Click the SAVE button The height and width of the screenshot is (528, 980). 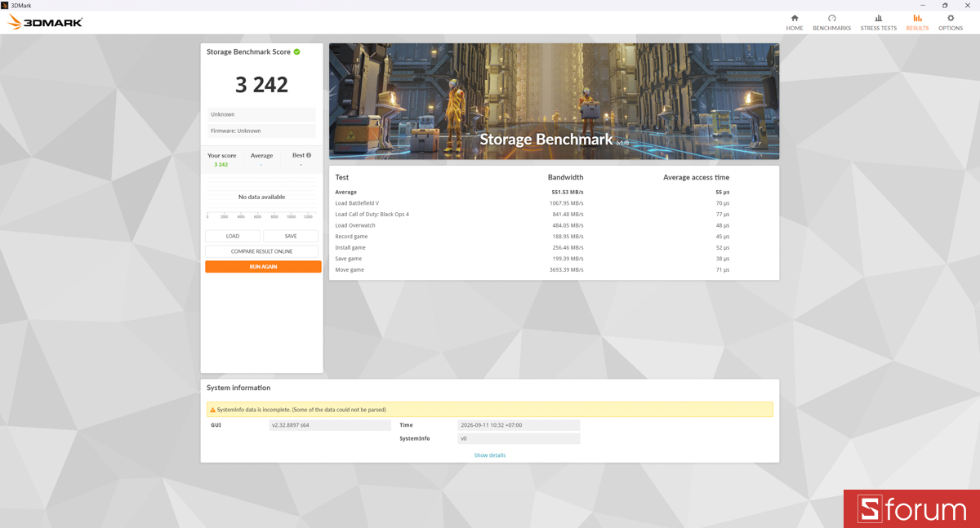point(291,236)
